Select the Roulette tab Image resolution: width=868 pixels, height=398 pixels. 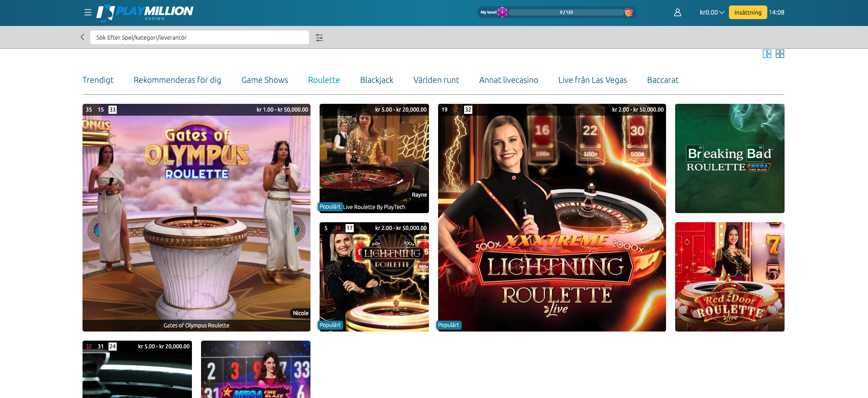324,80
